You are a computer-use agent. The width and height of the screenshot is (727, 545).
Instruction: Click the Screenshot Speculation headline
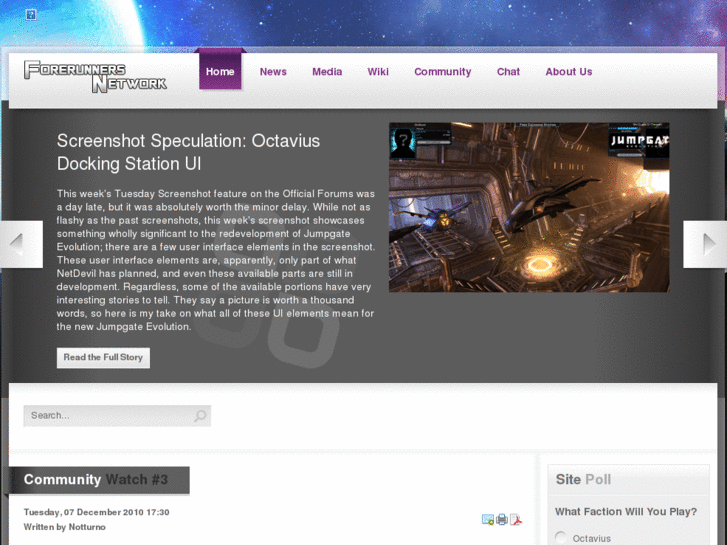pyautogui.click(x=188, y=152)
